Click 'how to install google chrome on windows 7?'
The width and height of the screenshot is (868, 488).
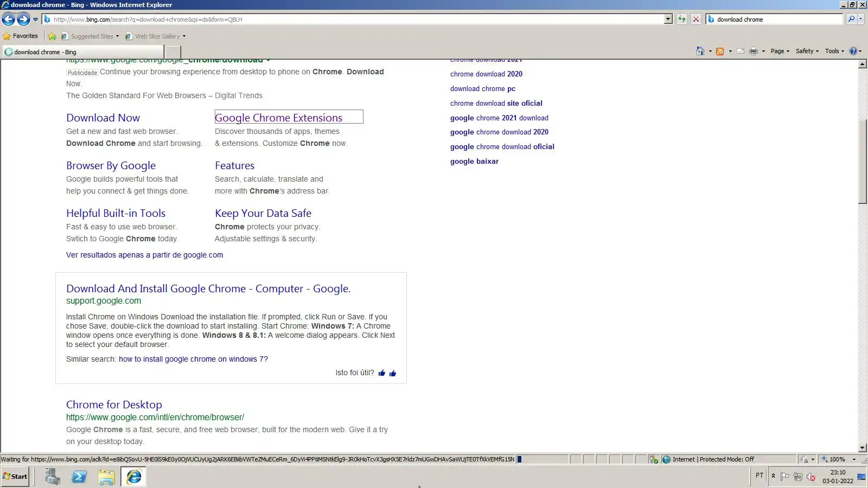click(x=193, y=359)
